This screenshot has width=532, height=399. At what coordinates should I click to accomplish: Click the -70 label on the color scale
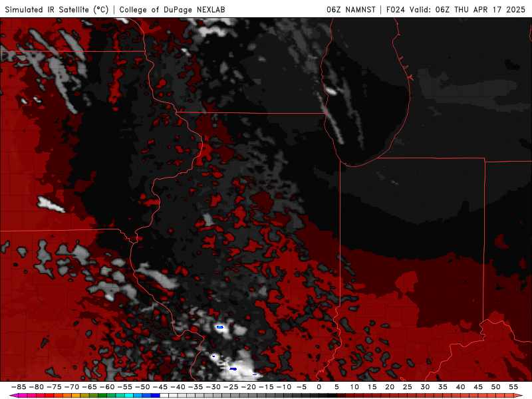tap(72, 387)
